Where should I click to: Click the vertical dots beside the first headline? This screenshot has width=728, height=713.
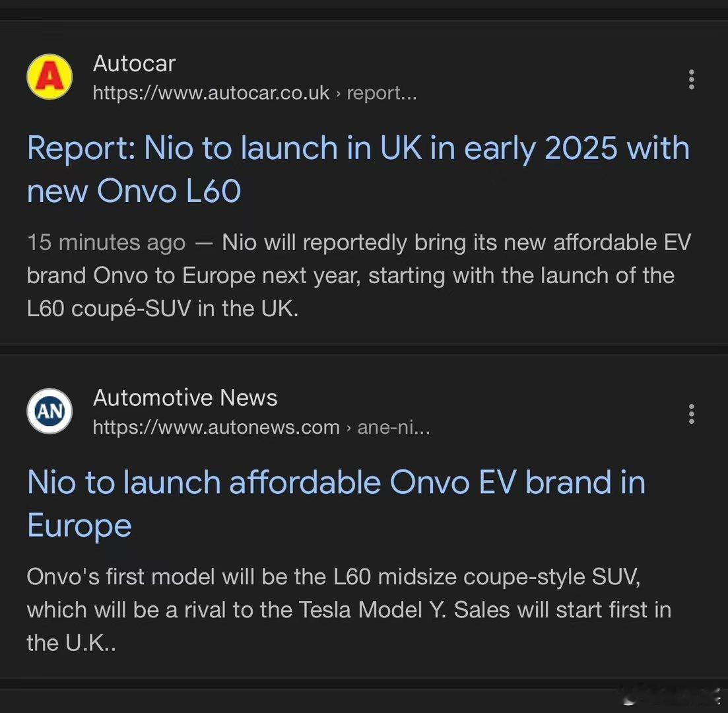pyautogui.click(x=691, y=79)
